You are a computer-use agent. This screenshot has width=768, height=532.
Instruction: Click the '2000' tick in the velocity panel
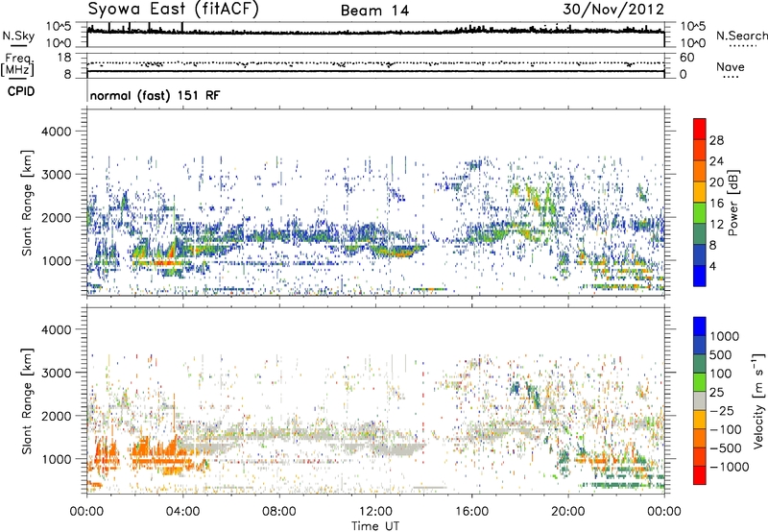point(56,416)
